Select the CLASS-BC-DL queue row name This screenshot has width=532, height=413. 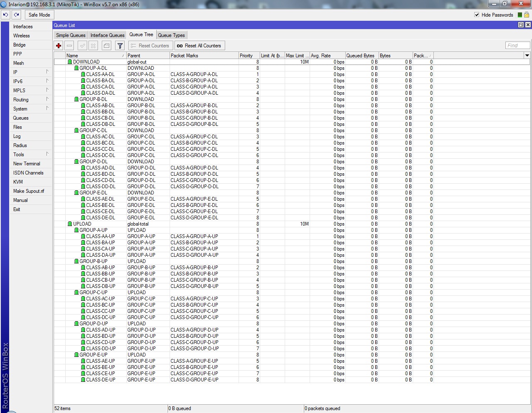click(101, 143)
